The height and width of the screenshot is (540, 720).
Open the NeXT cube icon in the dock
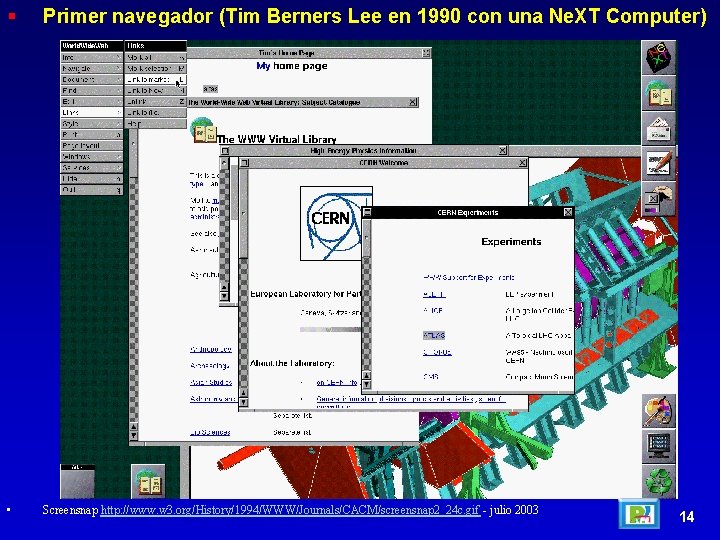pos(658,58)
